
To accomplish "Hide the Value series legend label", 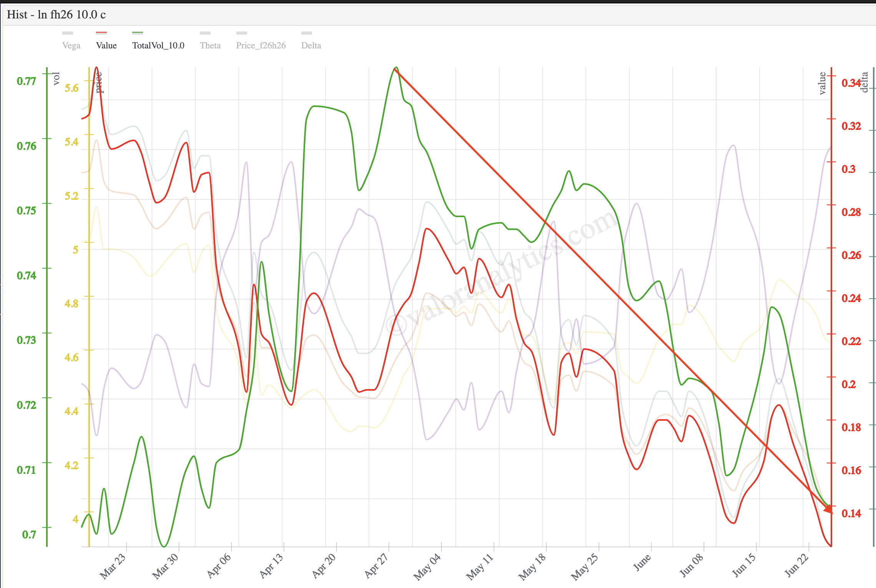I will pos(106,45).
